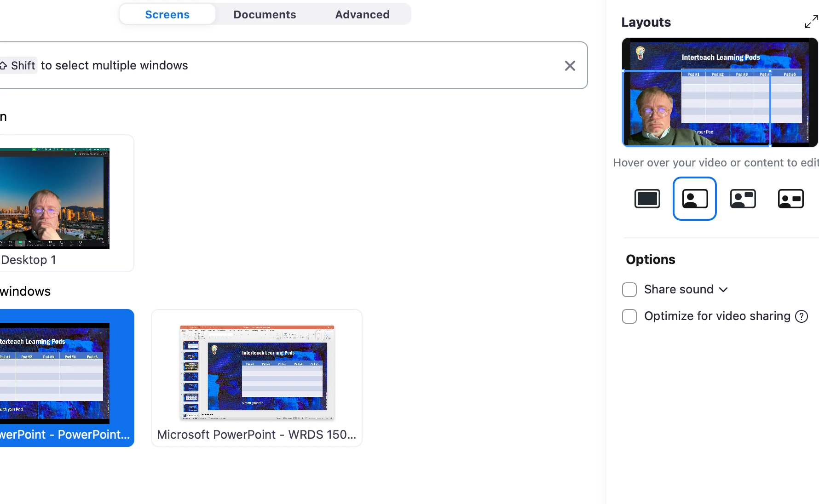Select the side-by-side speaker layout icon
The height and width of the screenshot is (504, 819).
pyautogui.click(x=790, y=199)
